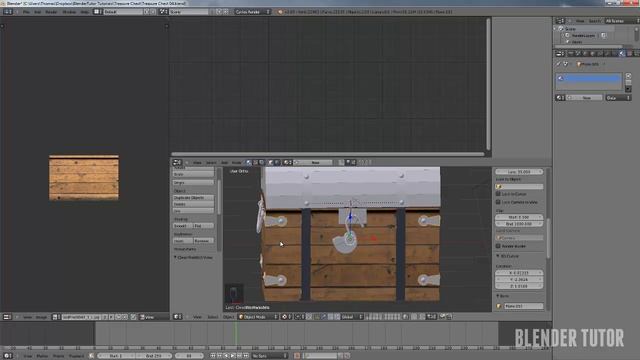The image size is (640, 360).
Task: Open the properties editor type selector
Action: pyautogui.click(x=560, y=53)
